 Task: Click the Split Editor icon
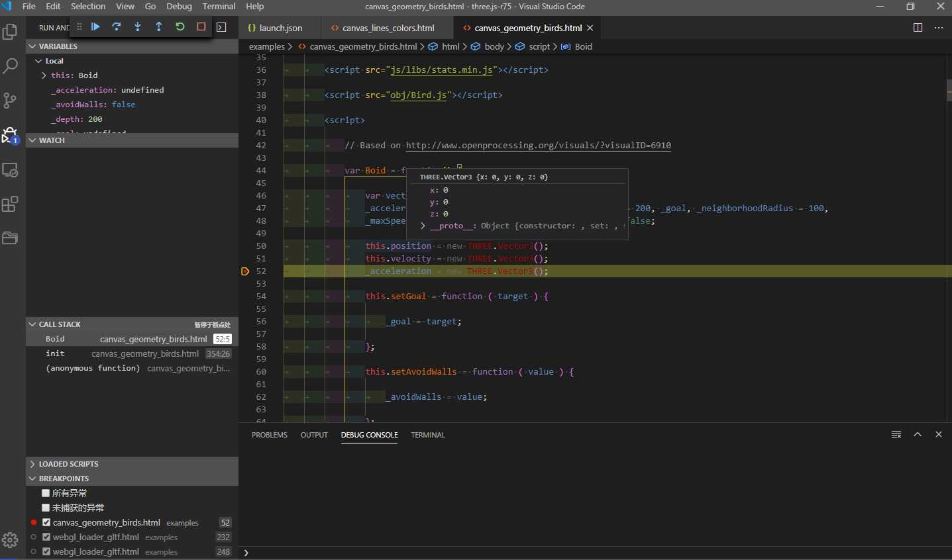click(918, 28)
